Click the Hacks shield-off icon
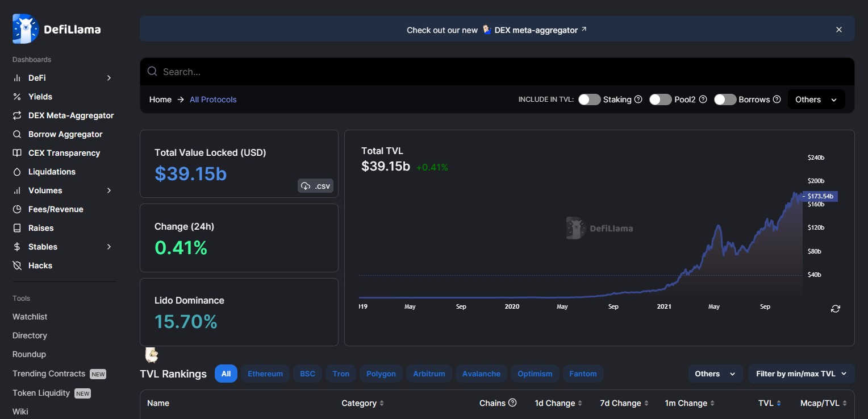Viewport: 868px width, 419px height. pos(17,265)
